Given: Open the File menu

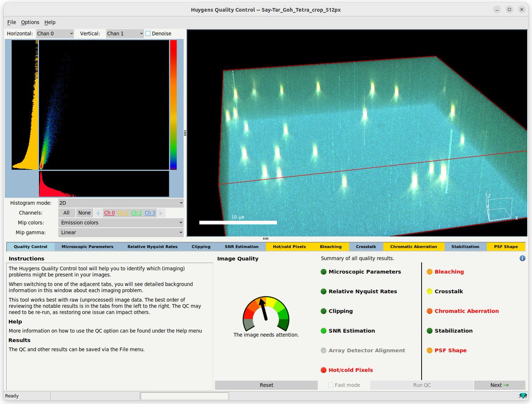Looking at the screenshot, I should tap(12, 22).
